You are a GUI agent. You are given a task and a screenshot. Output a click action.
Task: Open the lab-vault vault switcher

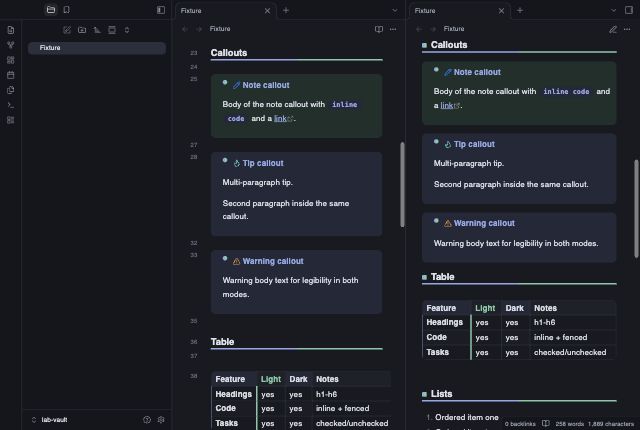50,419
